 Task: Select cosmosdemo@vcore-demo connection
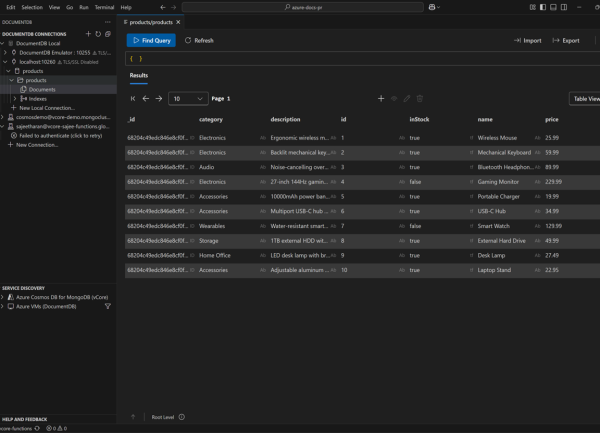63,117
